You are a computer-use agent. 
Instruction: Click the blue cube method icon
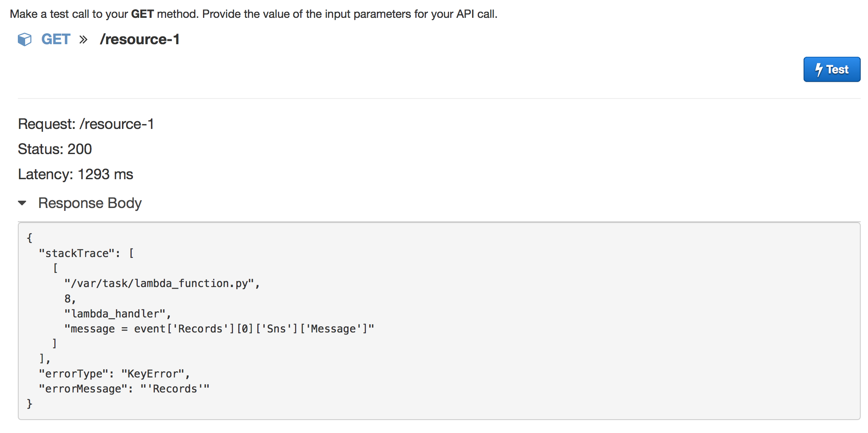24,39
